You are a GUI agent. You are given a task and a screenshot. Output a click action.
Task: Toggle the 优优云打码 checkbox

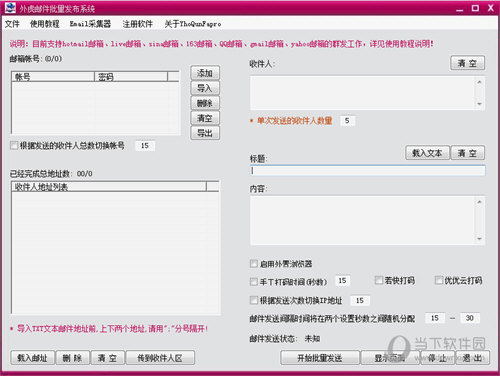(x=439, y=280)
